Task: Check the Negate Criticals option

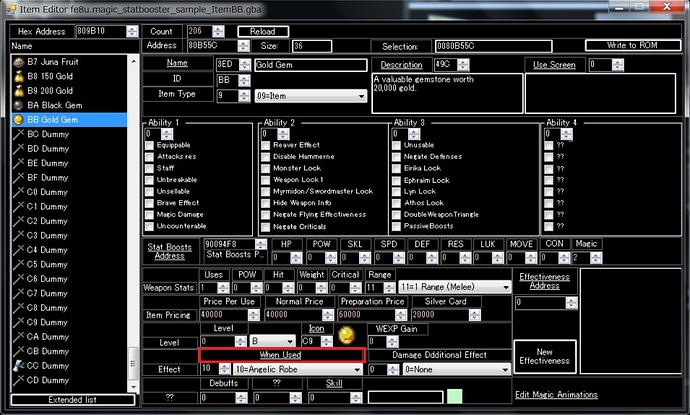Action: pyautogui.click(x=265, y=227)
